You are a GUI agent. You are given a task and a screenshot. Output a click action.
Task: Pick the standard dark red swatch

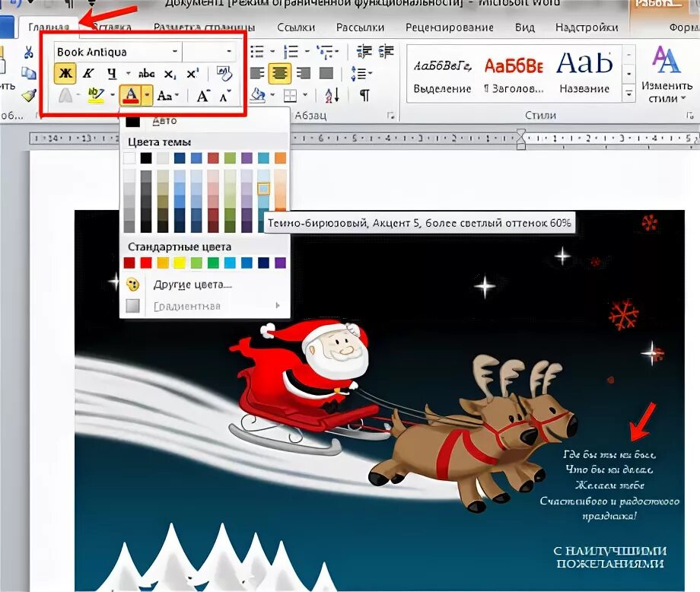[x=129, y=263]
